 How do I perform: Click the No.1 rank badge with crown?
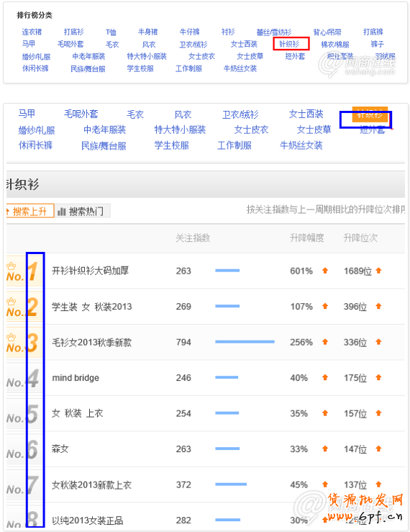(x=24, y=271)
